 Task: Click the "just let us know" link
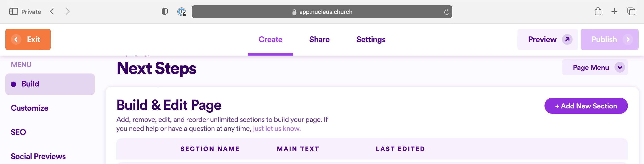pos(276,128)
